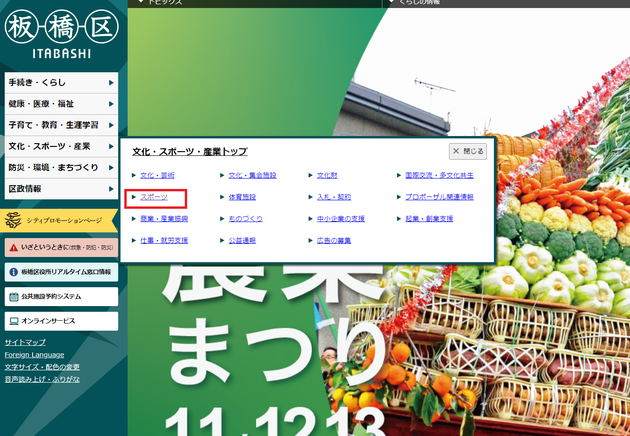The height and width of the screenshot is (436, 630).
Task: Open the 手続き・くらし menu
Action: click(x=61, y=83)
